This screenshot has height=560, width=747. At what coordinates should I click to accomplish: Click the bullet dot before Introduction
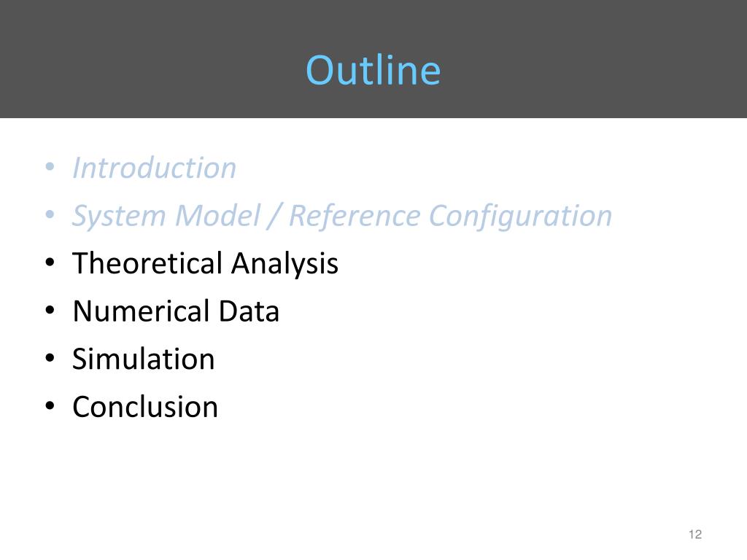coord(50,167)
